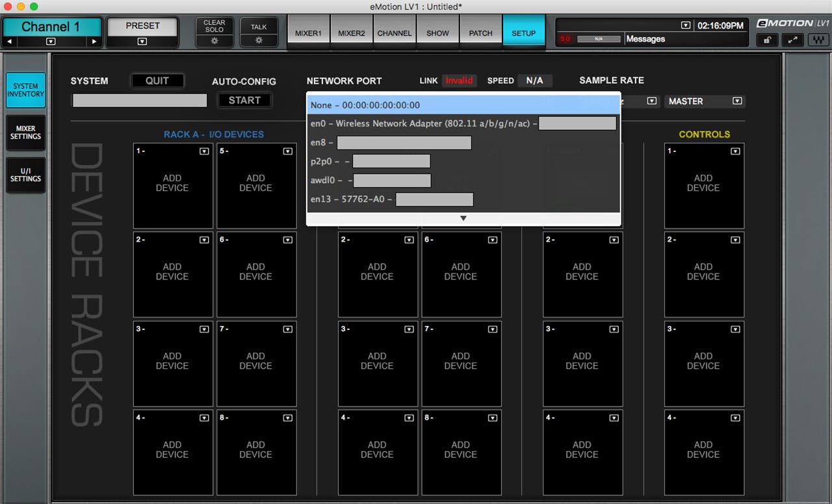Viewport: 832px width, 504px height.
Task: Click the padlock unlock icon
Action: pyautogui.click(x=767, y=40)
